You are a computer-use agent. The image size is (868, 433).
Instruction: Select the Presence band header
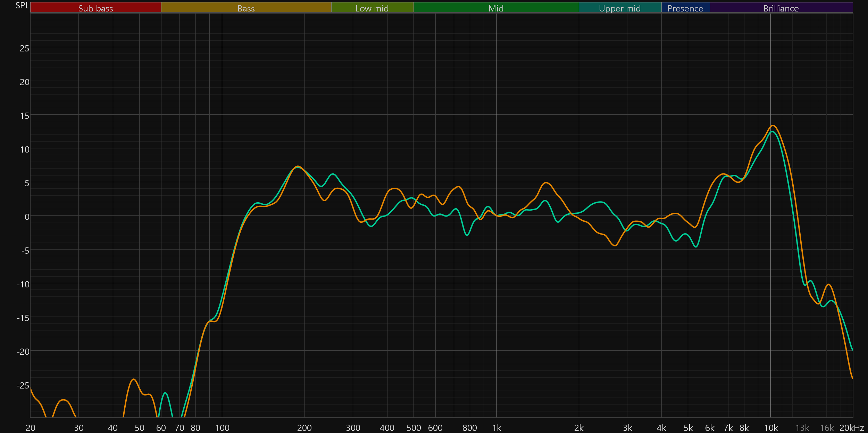click(x=685, y=8)
